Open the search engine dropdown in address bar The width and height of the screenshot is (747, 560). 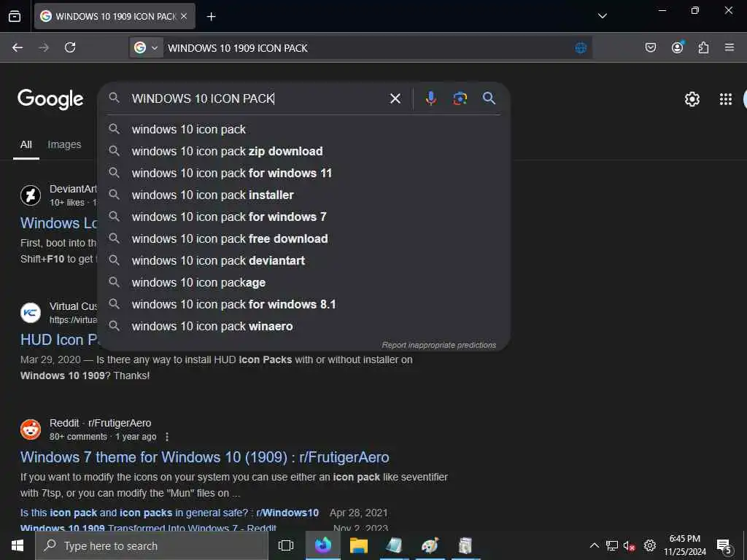tap(146, 47)
